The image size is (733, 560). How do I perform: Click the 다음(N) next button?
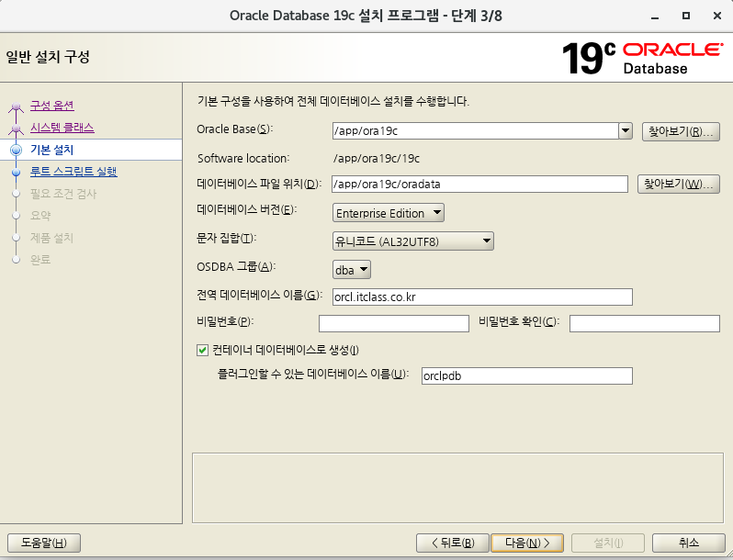click(x=527, y=543)
